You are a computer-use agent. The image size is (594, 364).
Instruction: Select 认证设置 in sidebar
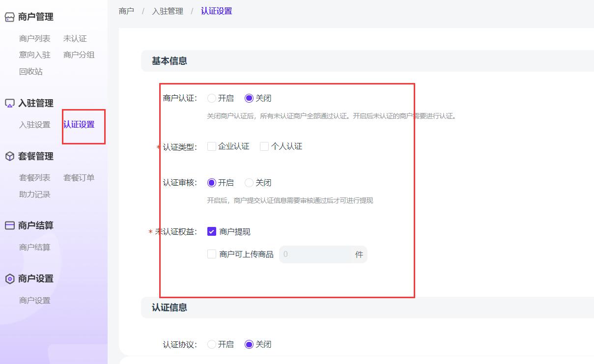79,125
